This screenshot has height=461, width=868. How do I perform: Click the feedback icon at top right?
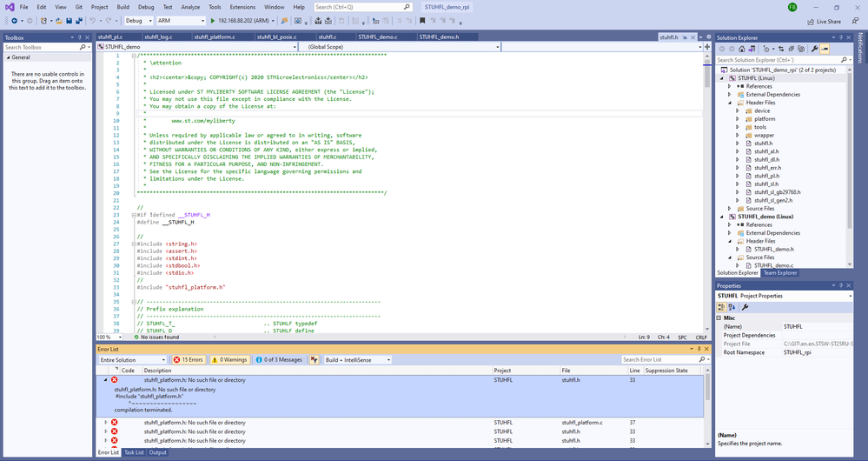(x=855, y=21)
